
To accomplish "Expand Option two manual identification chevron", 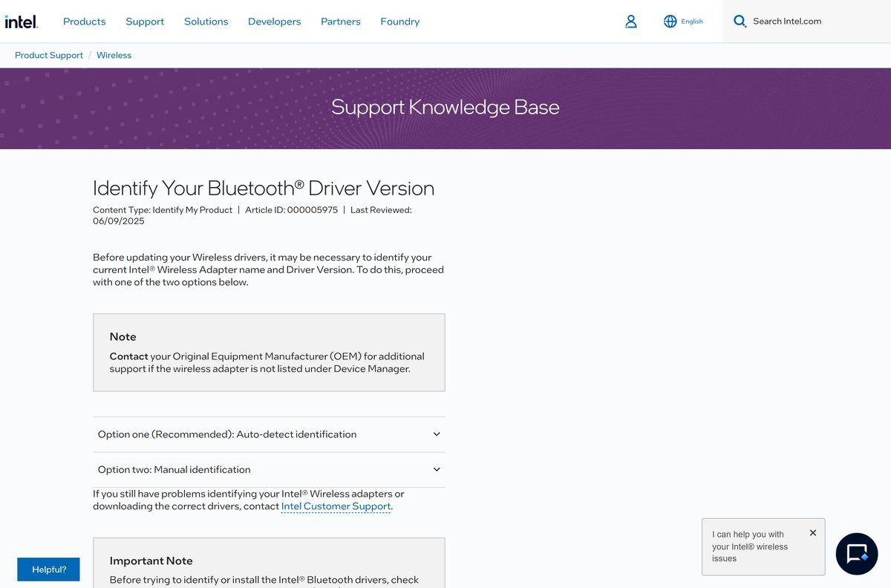I will pyautogui.click(x=437, y=469).
